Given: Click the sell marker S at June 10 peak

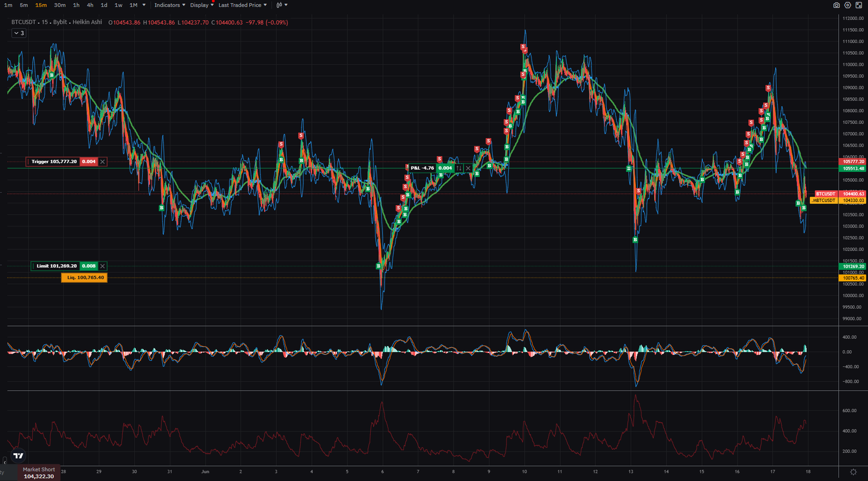Looking at the screenshot, I should click(523, 47).
